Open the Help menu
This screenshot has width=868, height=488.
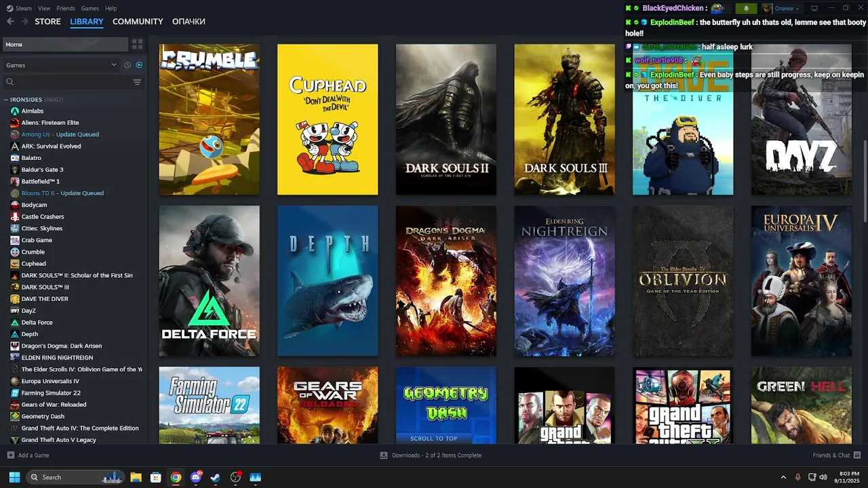[x=111, y=8]
